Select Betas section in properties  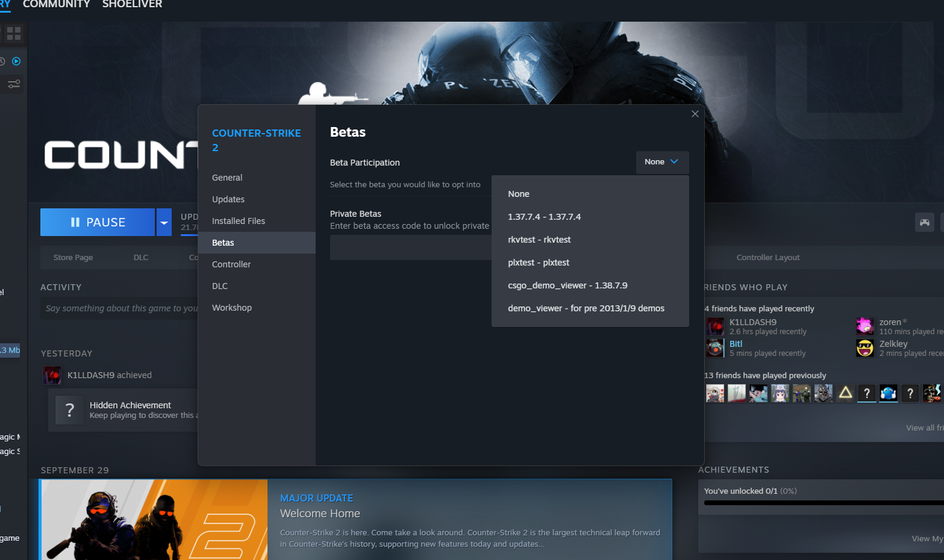pos(257,243)
